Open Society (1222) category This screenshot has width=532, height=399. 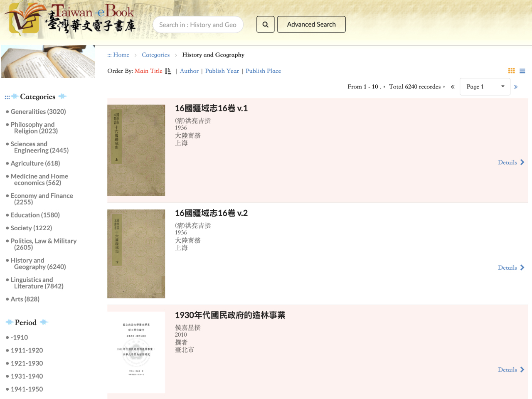[31, 228]
